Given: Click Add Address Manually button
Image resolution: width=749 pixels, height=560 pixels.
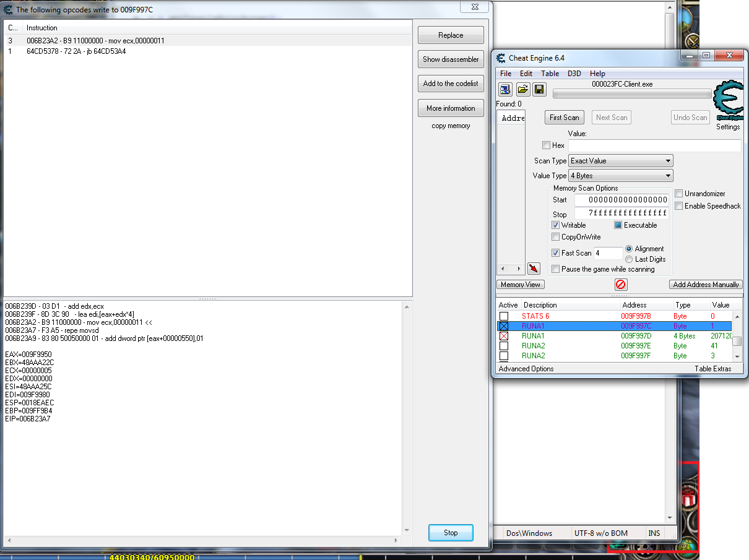Looking at the screenshot, I should coord(706,285).
